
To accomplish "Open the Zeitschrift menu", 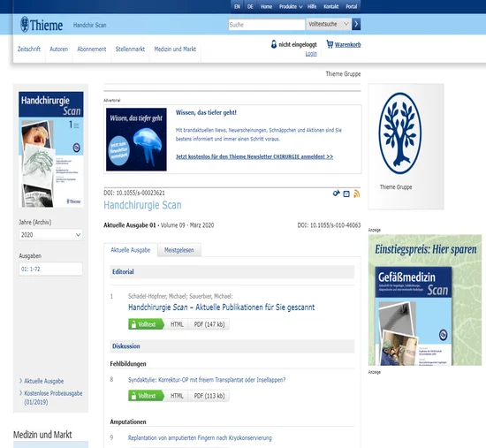I will [x=29, y=49].
